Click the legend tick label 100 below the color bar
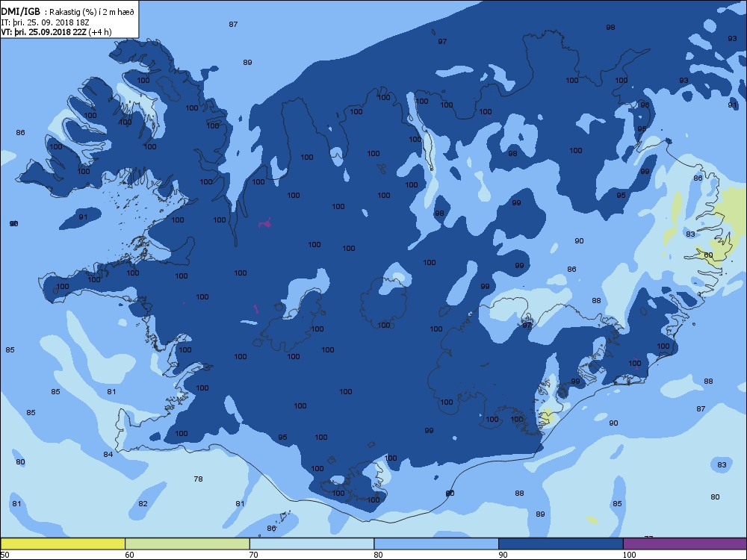This screenshot has width=747, height=560. click(629, 555)
